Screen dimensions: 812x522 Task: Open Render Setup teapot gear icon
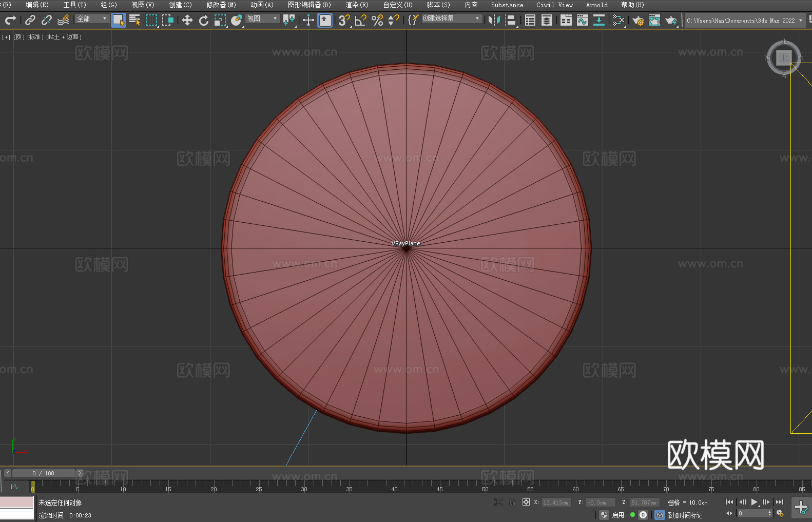638,20
